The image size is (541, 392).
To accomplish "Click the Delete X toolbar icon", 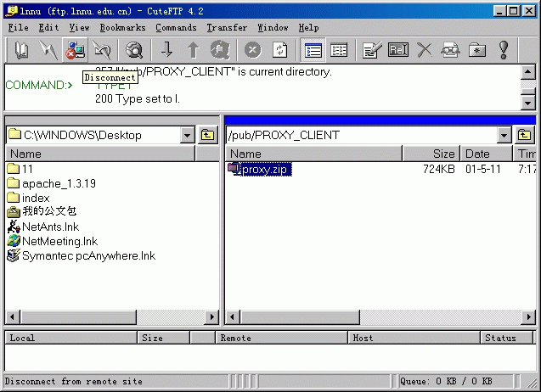I will pyautogui.click(x=425, y=50).
